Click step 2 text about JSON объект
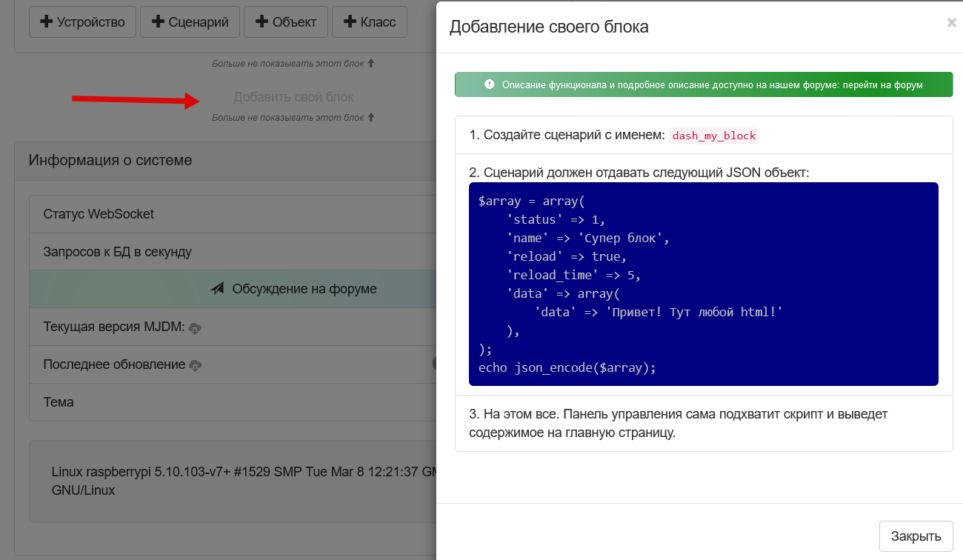The height and width of the screenshot is (560, 963). [639, 172]
